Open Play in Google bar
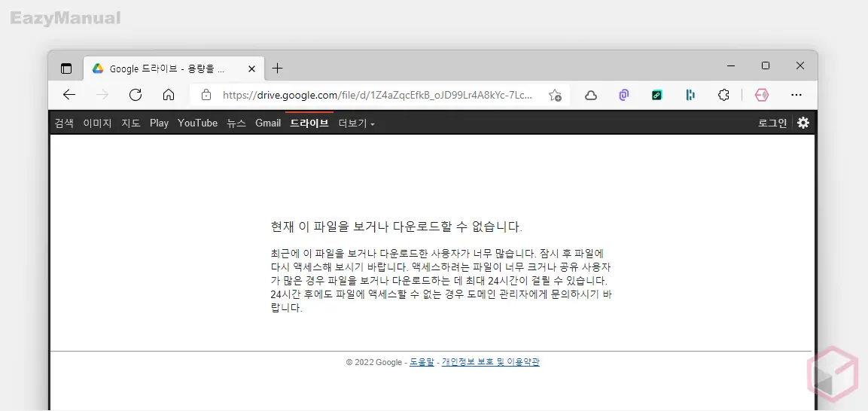868x411 pixels. click(x=159, y=123)
